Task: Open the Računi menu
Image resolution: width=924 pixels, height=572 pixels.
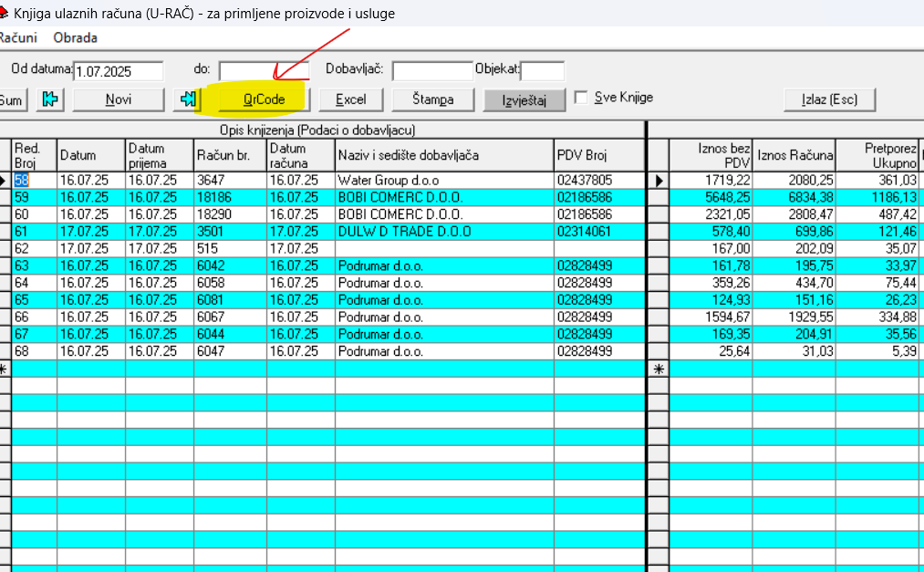Action: [x=18, y=37]
